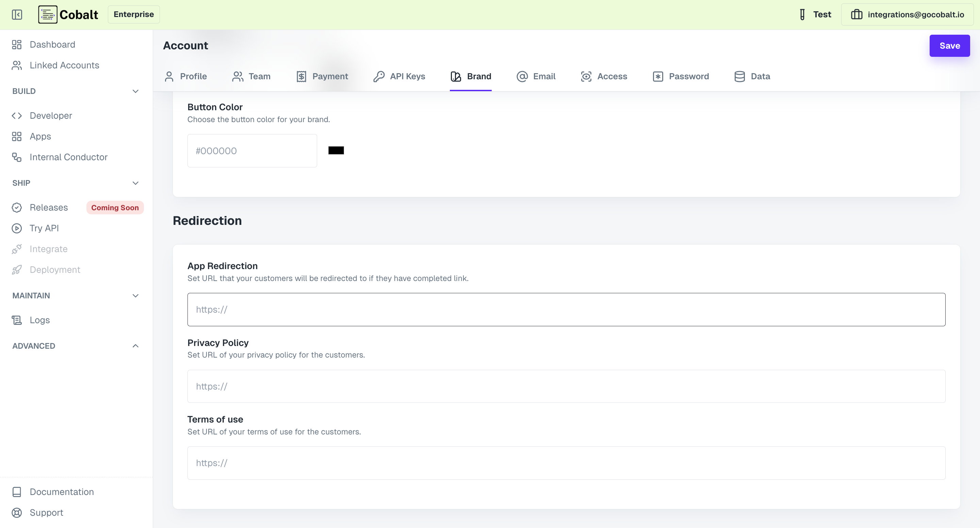Click the black button color swatch
The width and height of the screenshot is (980, 528).
(x=336, y=151)
